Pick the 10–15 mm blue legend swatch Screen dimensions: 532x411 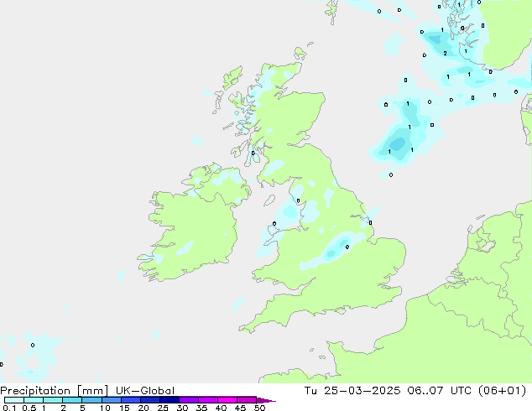(x=111, y=400)
